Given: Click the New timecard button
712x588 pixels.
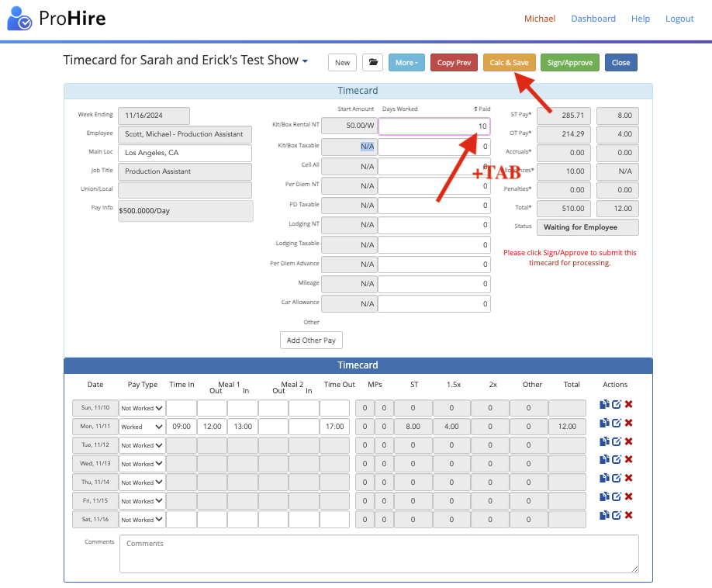Looking at the screenshot, I should pos(342,63).
